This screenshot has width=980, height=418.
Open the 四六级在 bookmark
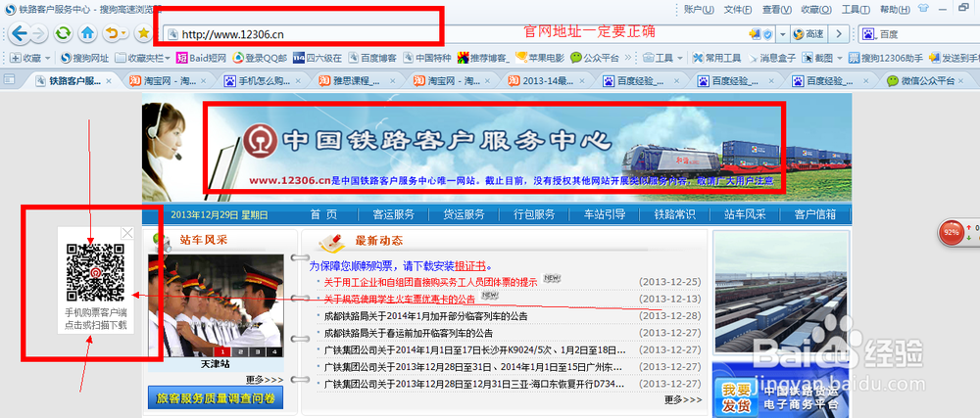coord(318,58)
